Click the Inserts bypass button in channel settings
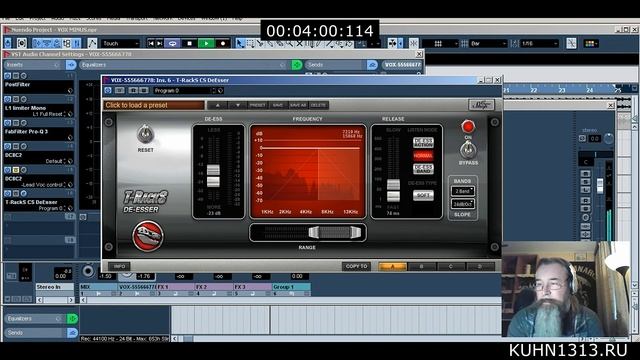This screenshot has height=360, width=640. [71, 65]
